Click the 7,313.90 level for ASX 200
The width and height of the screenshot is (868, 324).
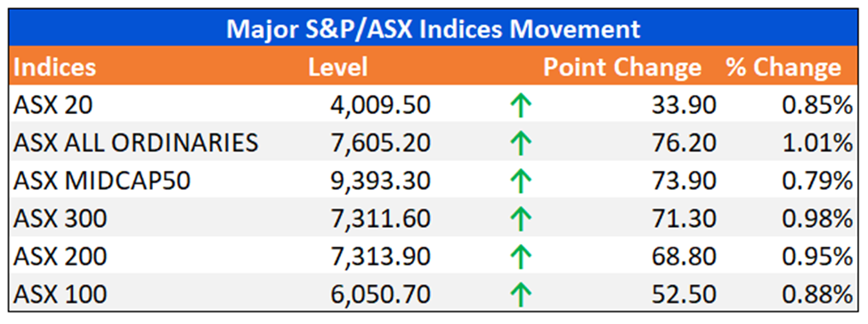[380, 256]
